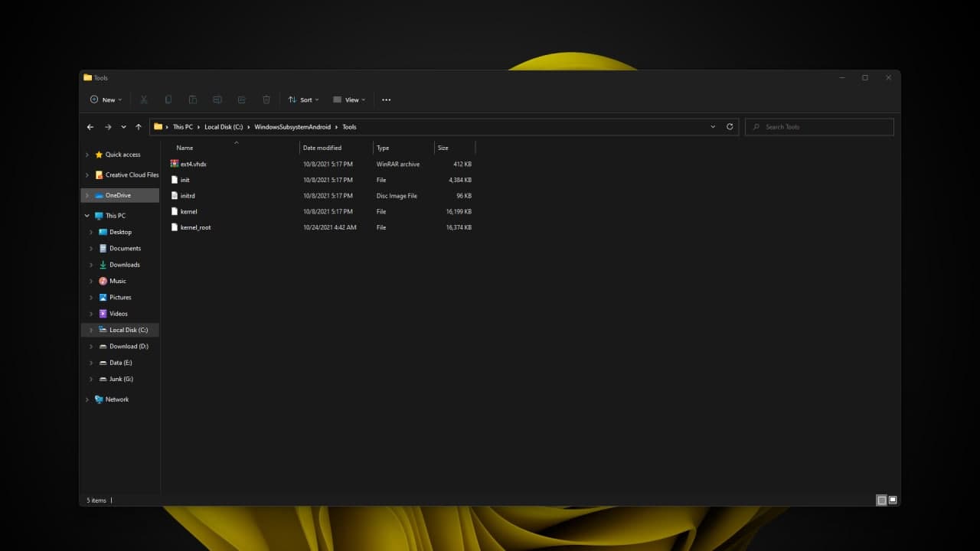This screenshot has width=980, height=551.
Task: Expand the Downloads sidebar entry
Action: click(x=91, y=264)
